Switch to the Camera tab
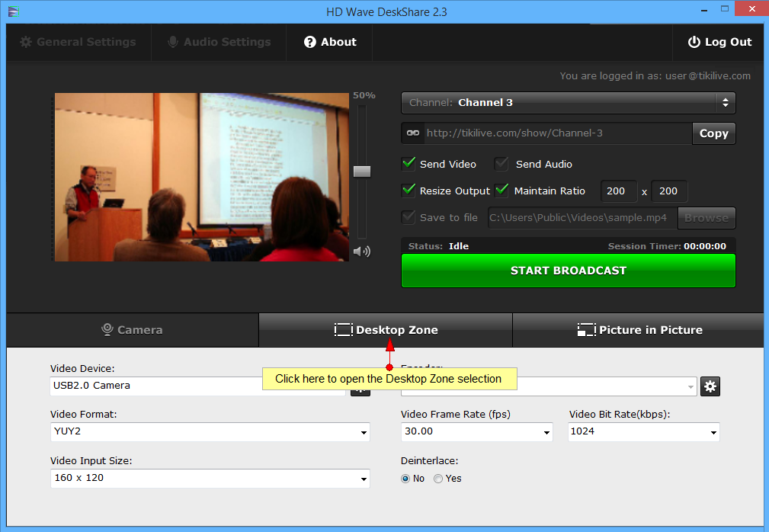 click(133, 330)
